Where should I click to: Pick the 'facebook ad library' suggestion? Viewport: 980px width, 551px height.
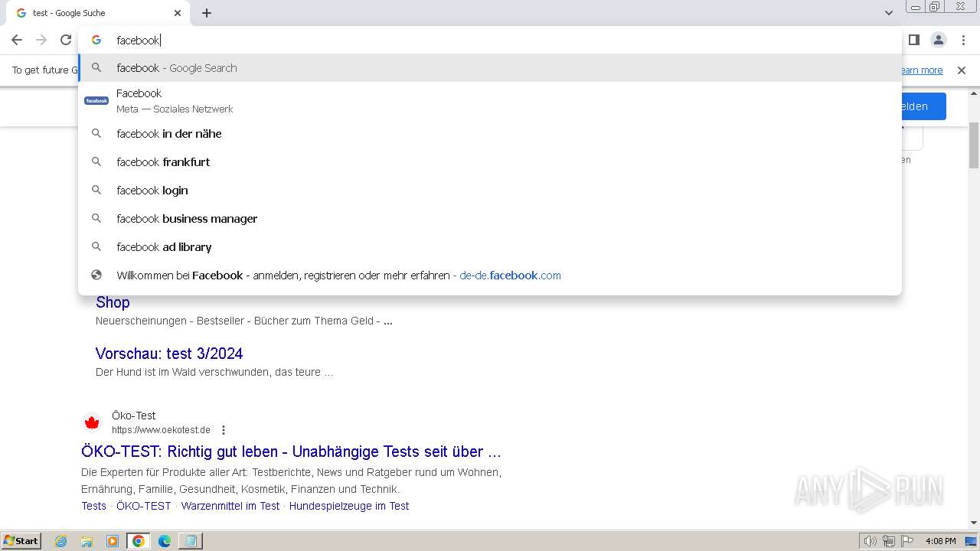click(490, 247)
